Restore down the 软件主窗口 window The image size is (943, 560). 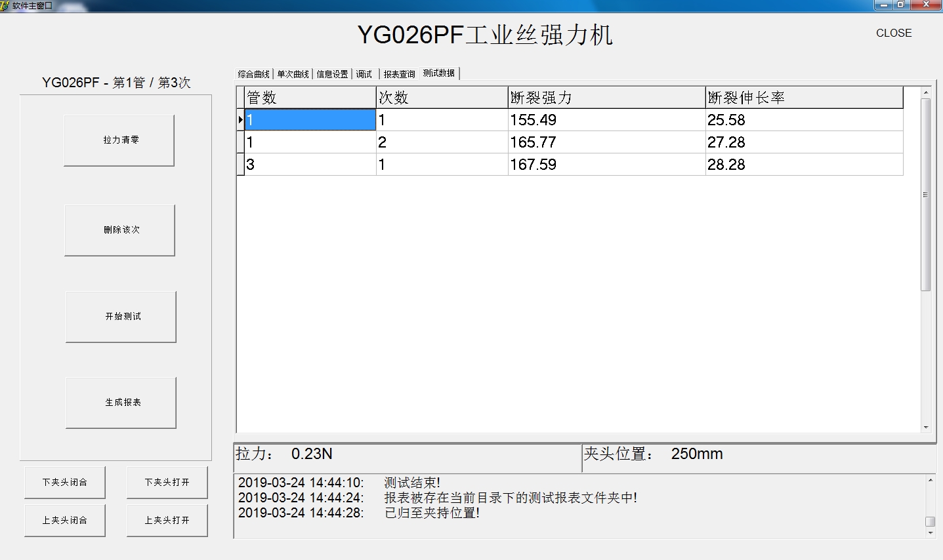(x=901, y=5)
